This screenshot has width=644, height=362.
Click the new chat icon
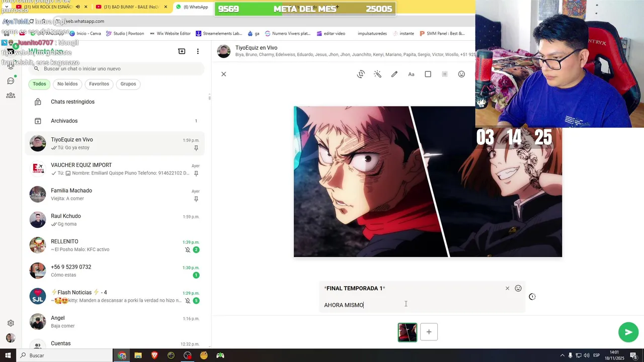click(182, 51)
